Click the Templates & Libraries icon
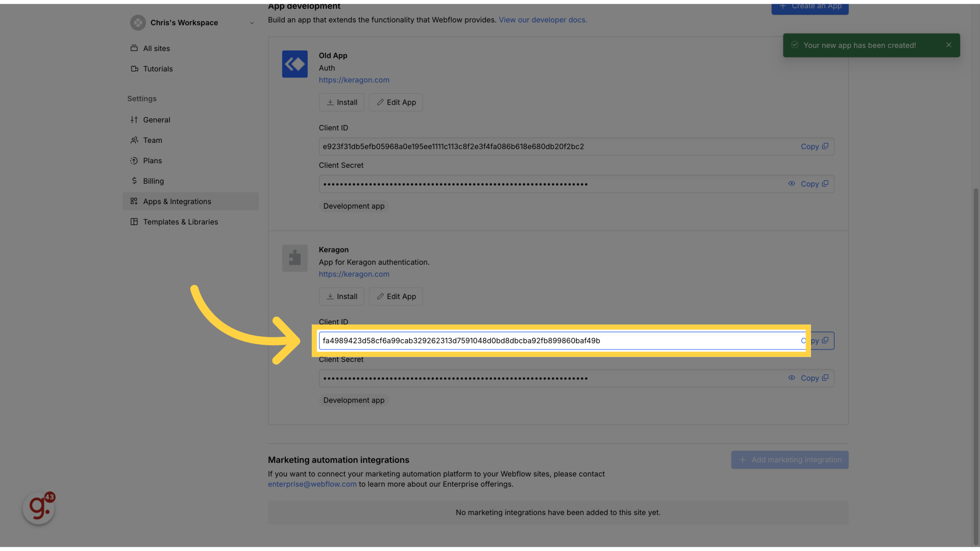980x551 pixels. [x=134, y=222]
